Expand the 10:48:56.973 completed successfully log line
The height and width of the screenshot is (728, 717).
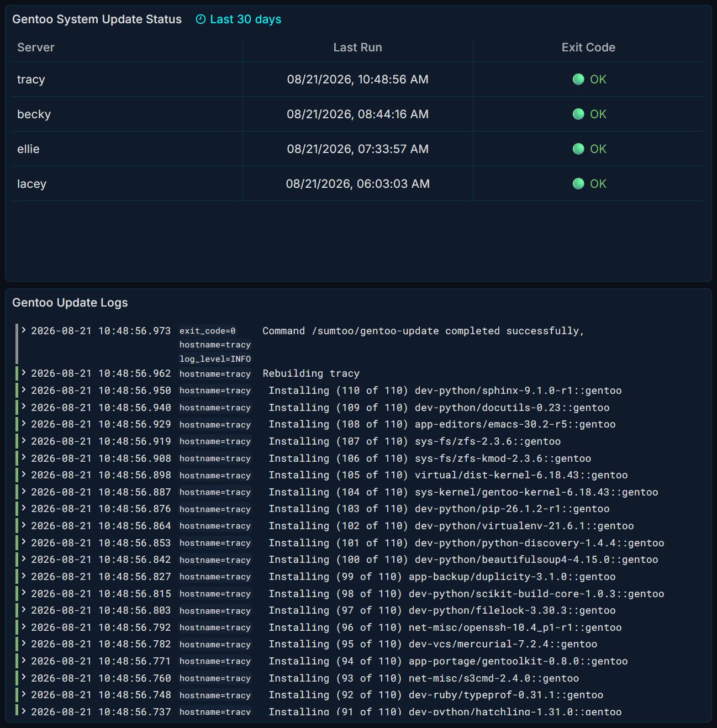tap(24, 330)
